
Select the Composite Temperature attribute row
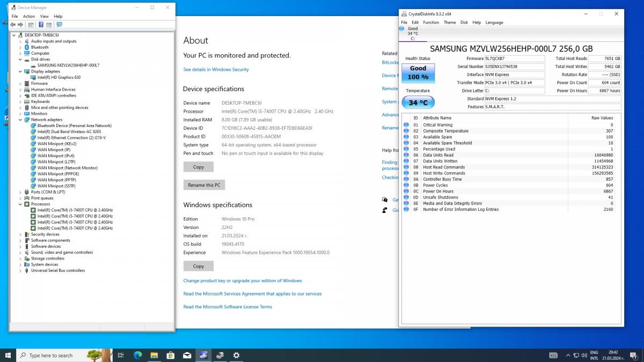click(511, 131)
